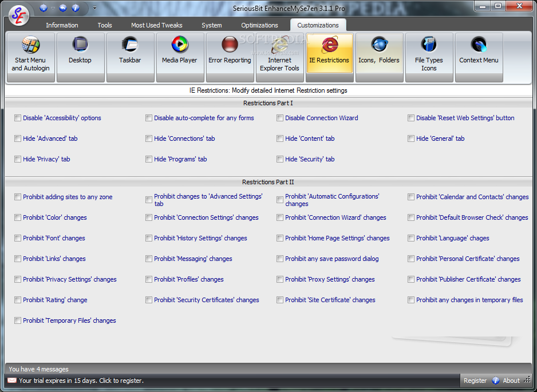The image size is (537, 392).
Task: Open the Error Reporting section
Action: pos(230,58)
